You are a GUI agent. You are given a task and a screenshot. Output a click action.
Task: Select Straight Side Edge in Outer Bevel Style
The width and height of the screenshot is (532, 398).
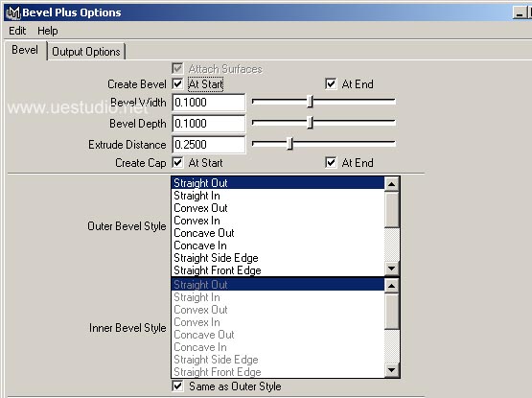pyautogui.click(x=278, y=258)
